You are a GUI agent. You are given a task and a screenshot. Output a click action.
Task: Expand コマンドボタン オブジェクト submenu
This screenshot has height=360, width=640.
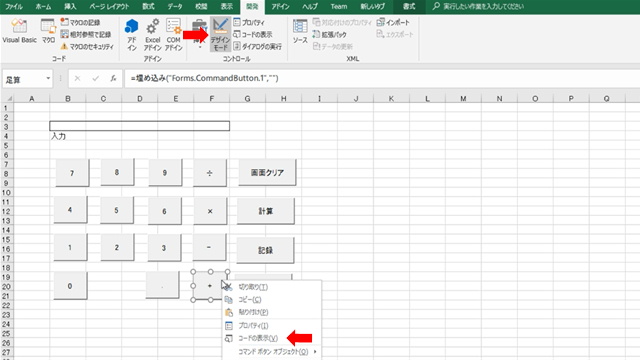point(272,351)
